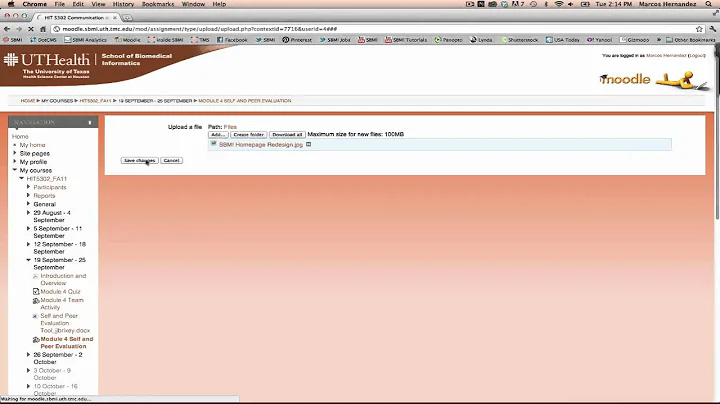
Task: Expand the Participants node
Action: [28, 187]
